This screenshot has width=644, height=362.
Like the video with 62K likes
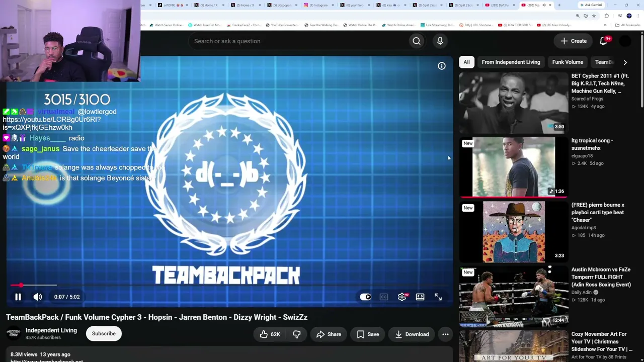[x=270, y=334]
